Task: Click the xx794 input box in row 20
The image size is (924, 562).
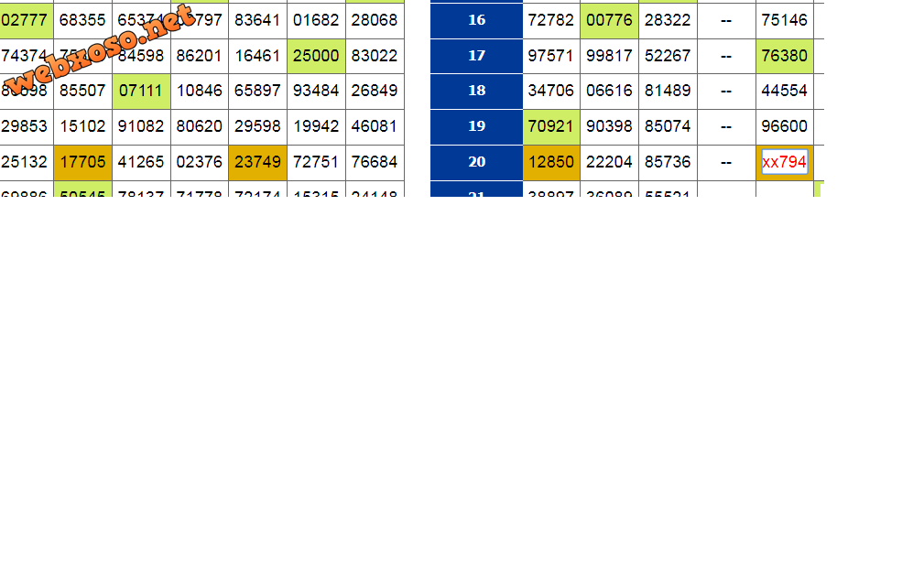Action: point(784,162)
